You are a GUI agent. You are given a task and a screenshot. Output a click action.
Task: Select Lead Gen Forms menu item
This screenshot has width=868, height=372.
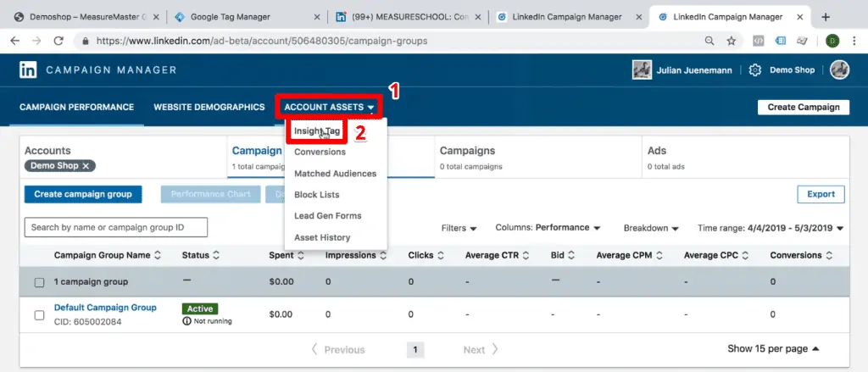328,216
